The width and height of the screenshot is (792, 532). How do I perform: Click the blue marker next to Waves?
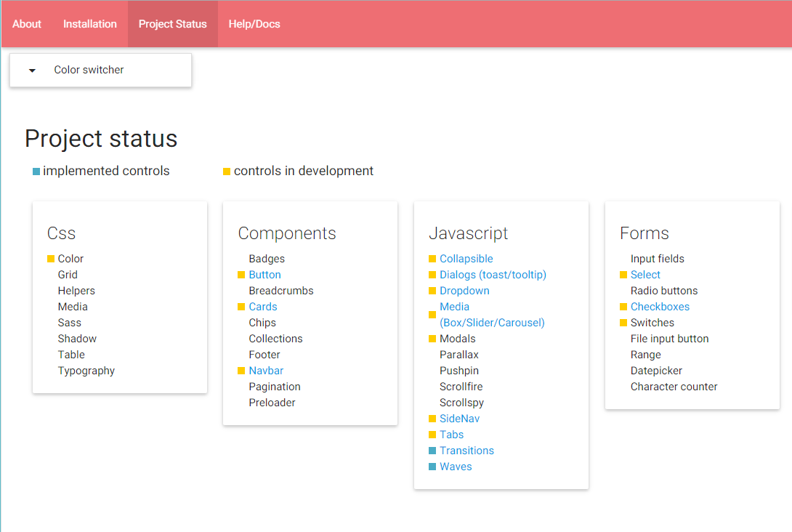click(432, 467)
